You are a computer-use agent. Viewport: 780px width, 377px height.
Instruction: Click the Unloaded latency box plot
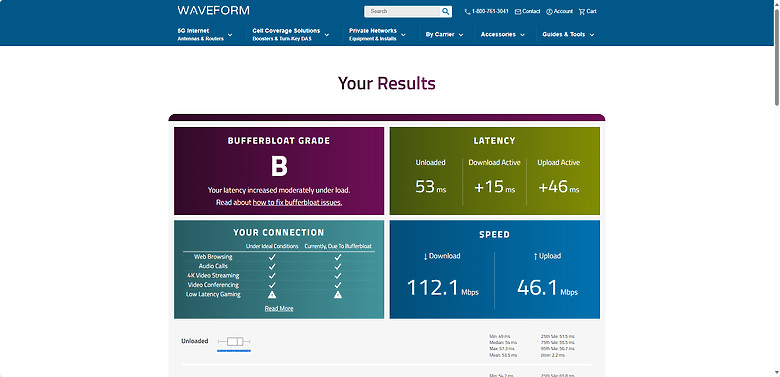234,341
